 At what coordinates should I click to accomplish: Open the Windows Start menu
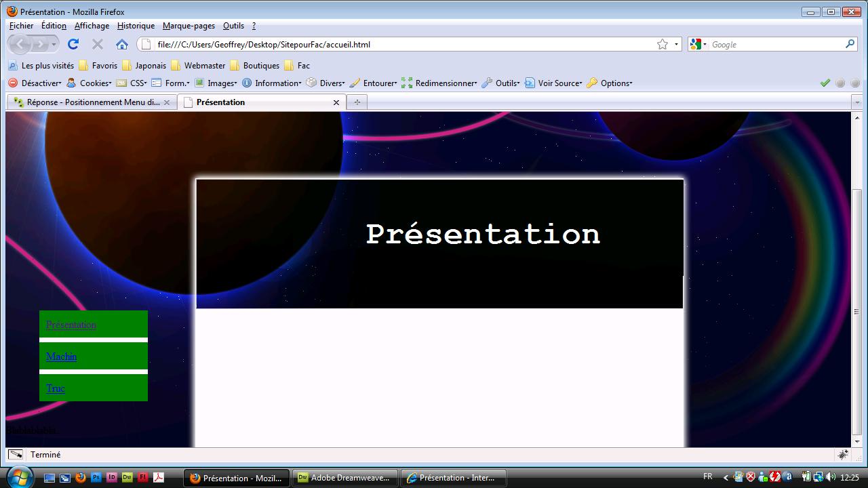tap(20, 477)
